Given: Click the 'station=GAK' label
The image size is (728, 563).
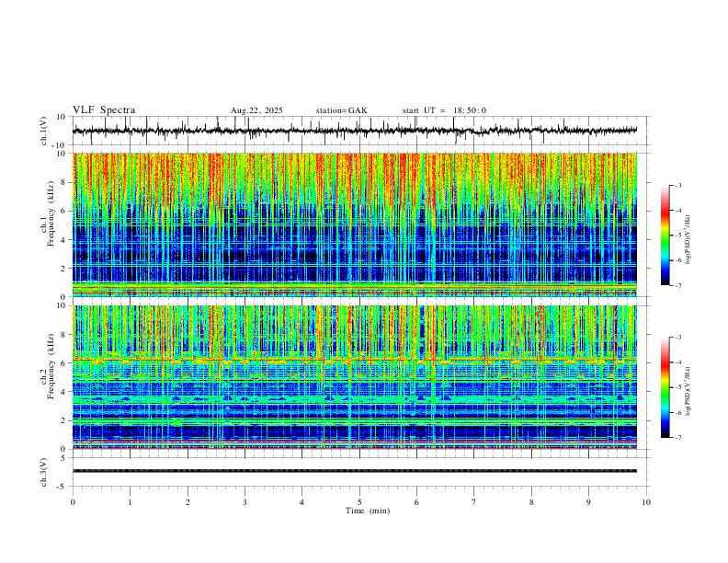Looking at the screenshot, I should 341,110.
